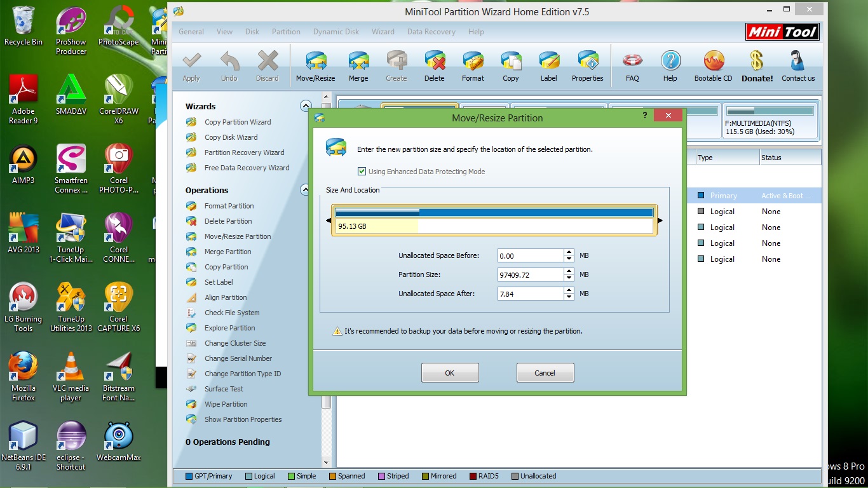
Task: Click the left handle of partition bar
Action: (x=329, y=221)
